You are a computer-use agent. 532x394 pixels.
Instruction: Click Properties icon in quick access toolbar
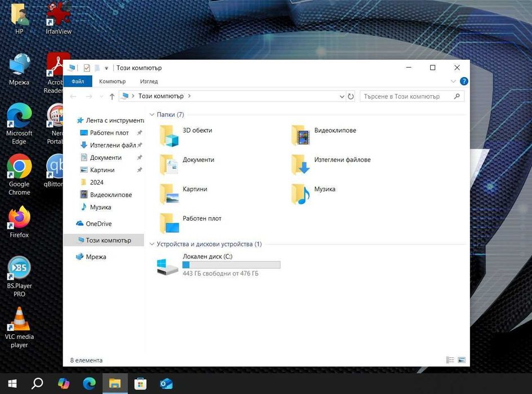(x=87, y=68)
